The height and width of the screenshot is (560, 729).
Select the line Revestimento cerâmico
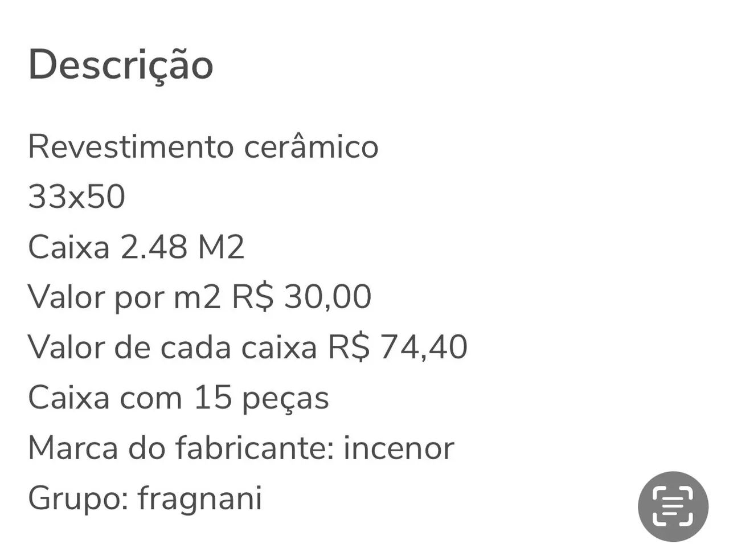(203, 146)
